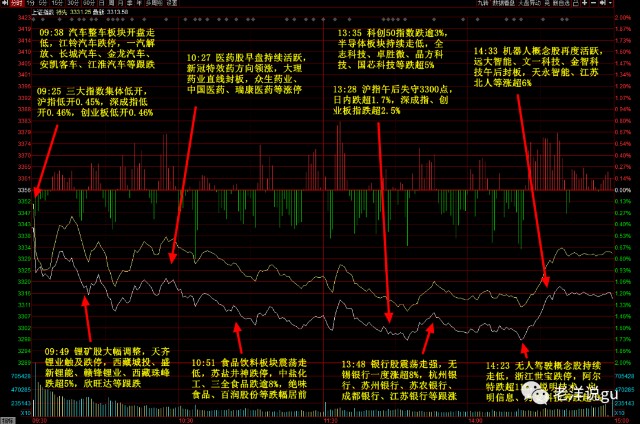Click the 3313.58 latest price value
640x424 pixels.
pos(117,12)
